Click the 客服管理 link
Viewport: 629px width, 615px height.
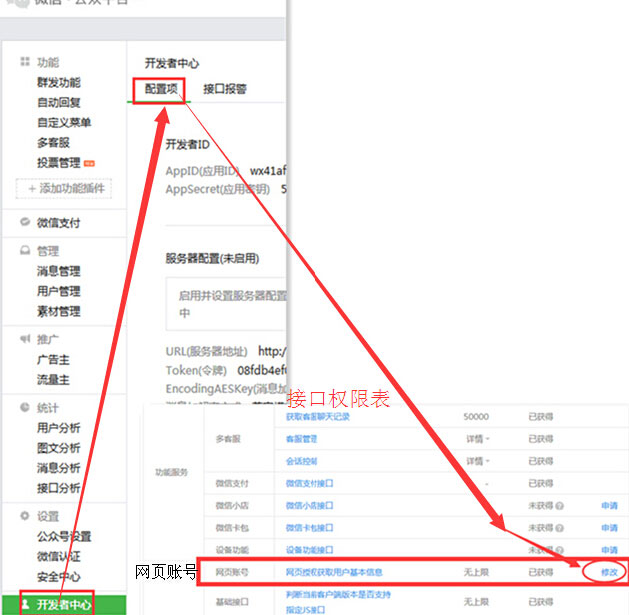[x=301, y=439]
